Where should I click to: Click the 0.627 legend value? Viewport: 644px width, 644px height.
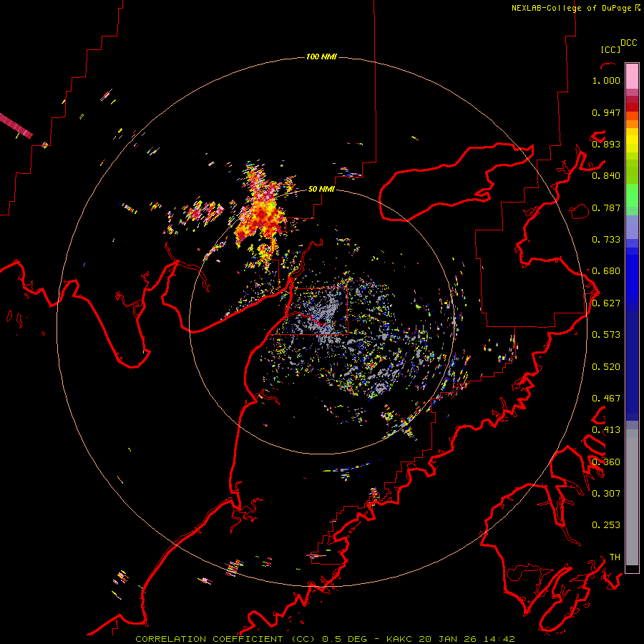[x=606, y=303]
